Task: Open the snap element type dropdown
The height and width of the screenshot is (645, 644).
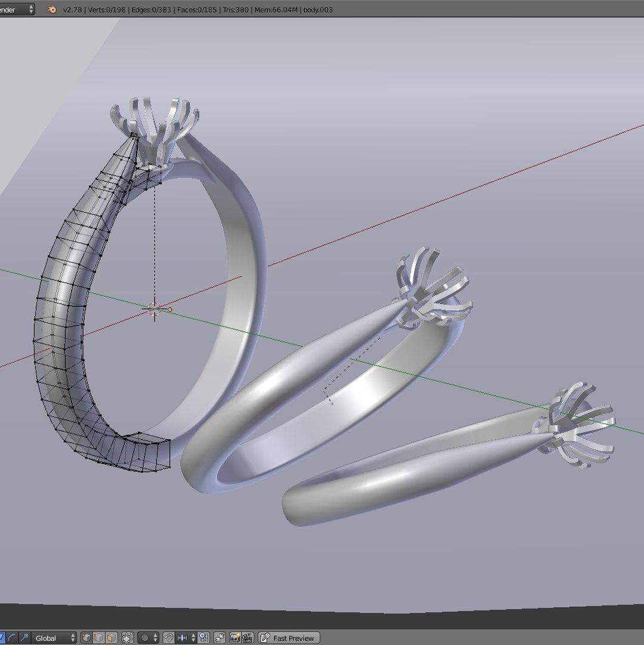Action: pyautogui.click(x=186, y=638)
